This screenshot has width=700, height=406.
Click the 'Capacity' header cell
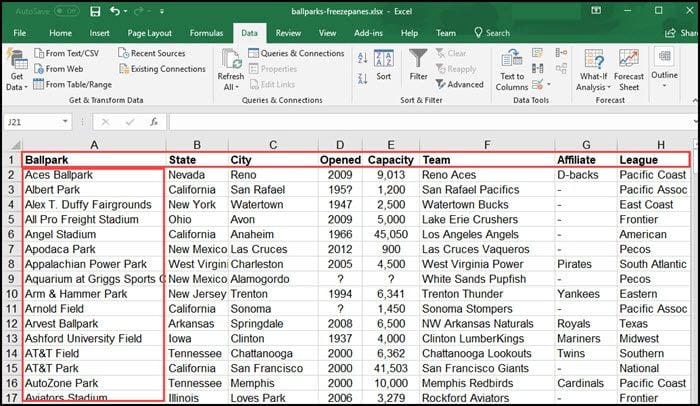tap(391, 160)
